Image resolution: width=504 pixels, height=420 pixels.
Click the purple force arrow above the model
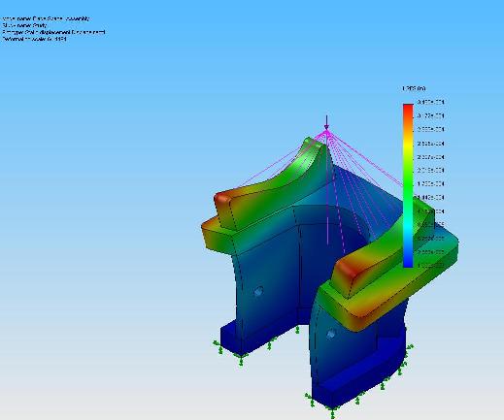click(326, 122)
